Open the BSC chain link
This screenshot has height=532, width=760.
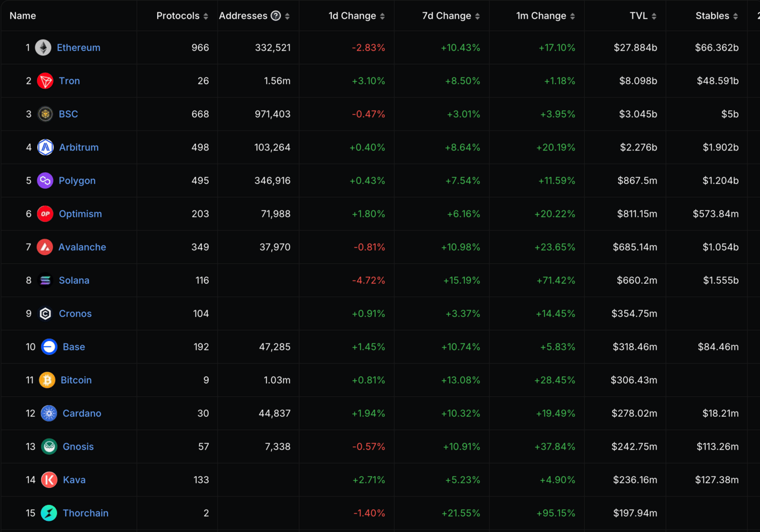pos(68,114)
